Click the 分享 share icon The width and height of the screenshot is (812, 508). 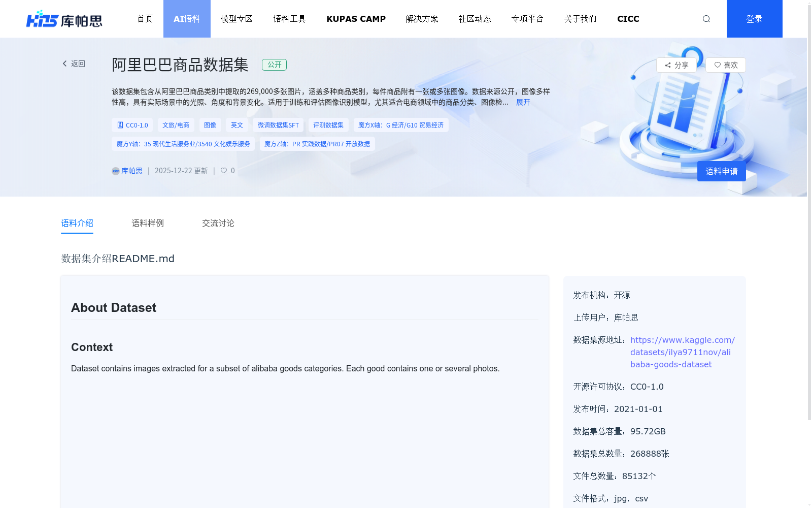tap(668, 65)
